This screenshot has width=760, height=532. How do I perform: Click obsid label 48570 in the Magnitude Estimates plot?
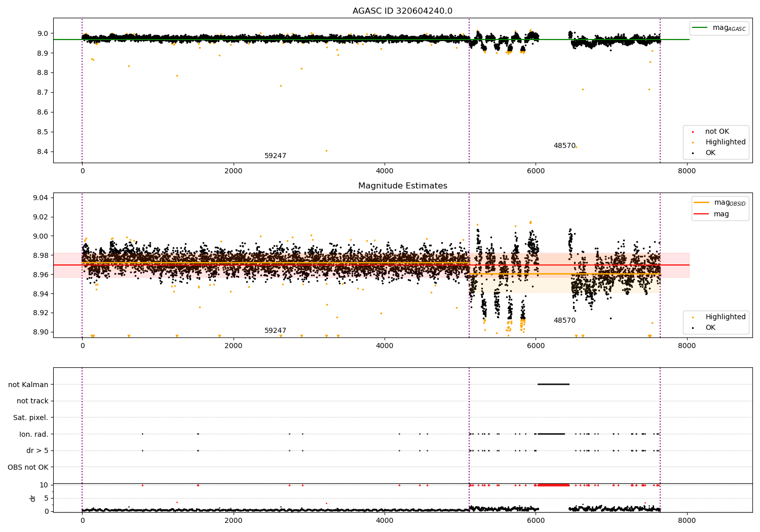coord(564,321)
